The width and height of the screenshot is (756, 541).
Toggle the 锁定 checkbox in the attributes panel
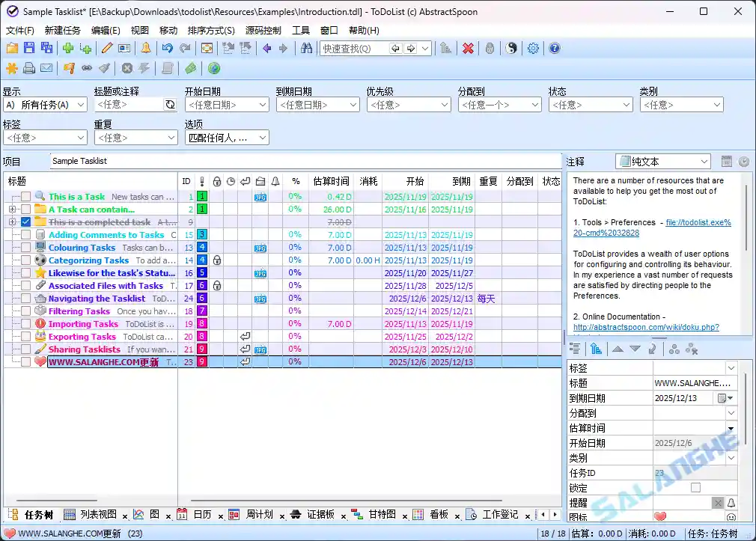[x=695, y=487]
